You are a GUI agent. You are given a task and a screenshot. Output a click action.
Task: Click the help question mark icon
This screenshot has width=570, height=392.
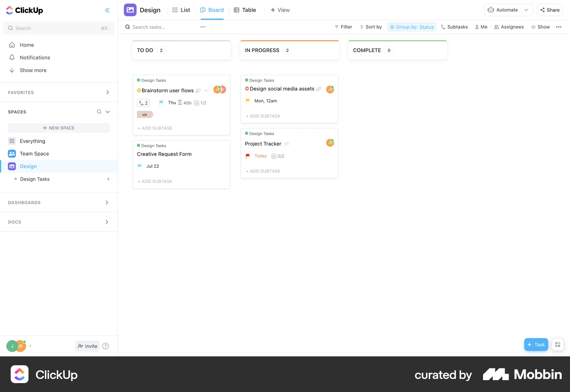[105, 346]
